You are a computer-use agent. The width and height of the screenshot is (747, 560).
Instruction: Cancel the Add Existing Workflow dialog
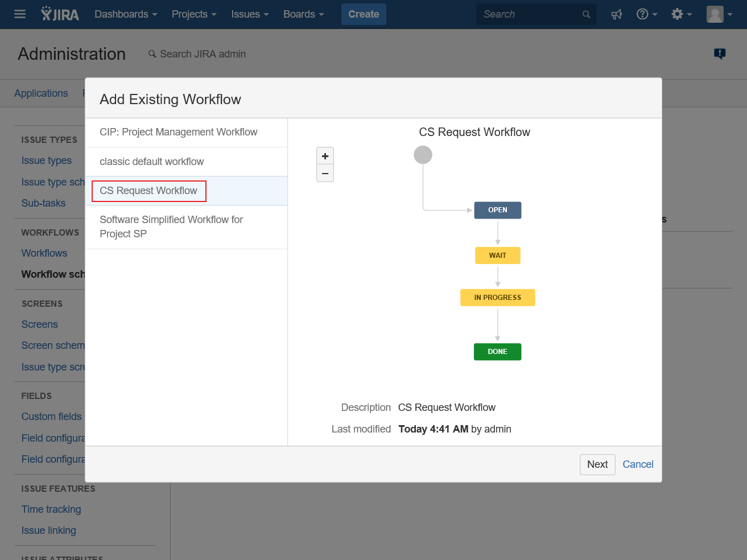click(x=638, y=464)
